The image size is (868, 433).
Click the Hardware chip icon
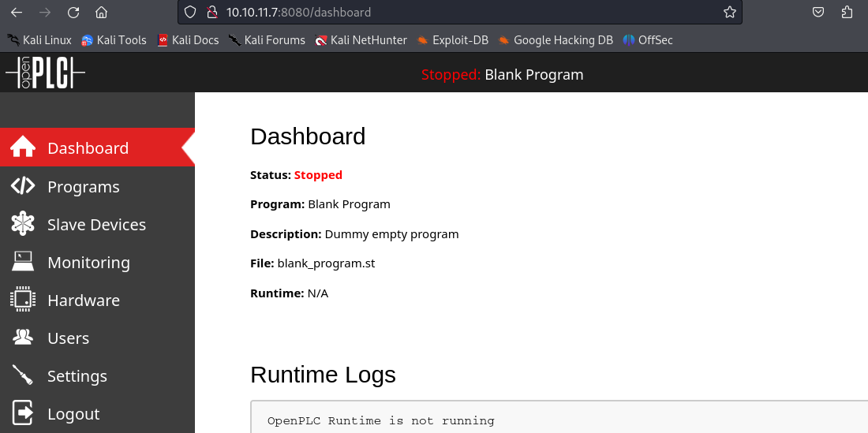click(x=23, y=300)
